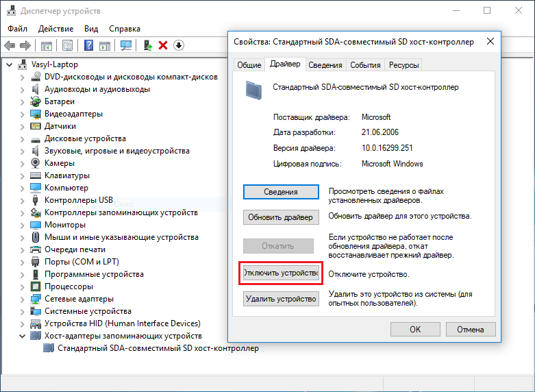Click the update driver green arrow icon
The height and width of the screenshot is (392, 535).
click(x=148, y=45)
